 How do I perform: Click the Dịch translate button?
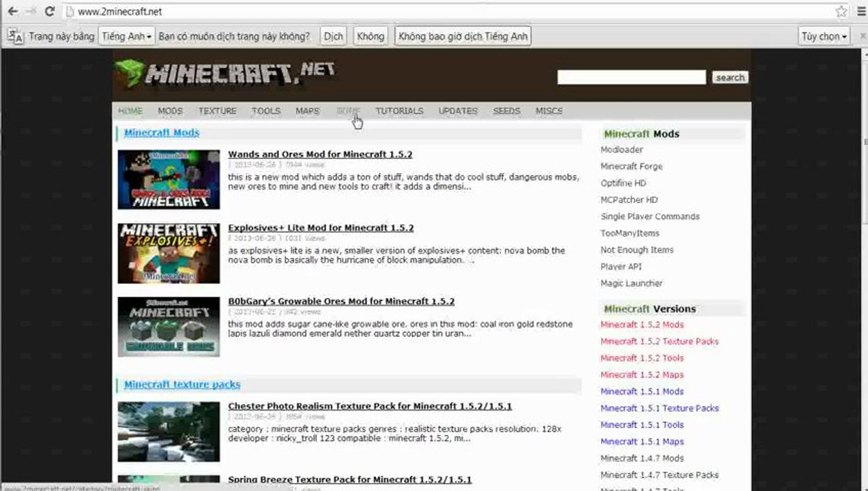point(334,36)
